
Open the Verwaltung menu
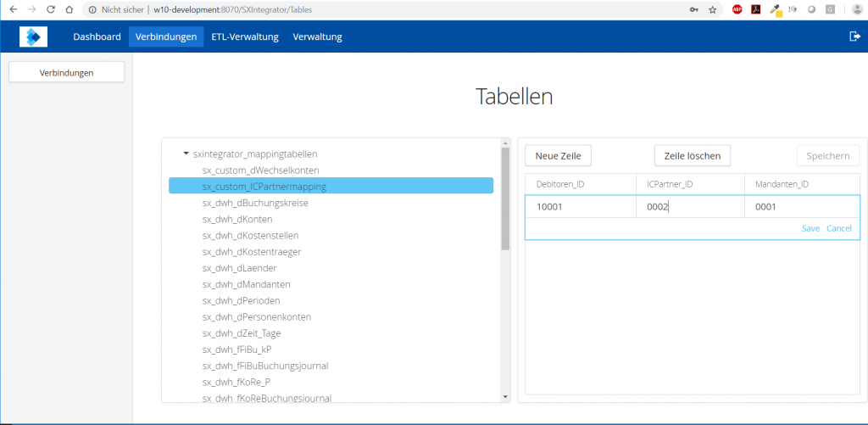point(317,36)
